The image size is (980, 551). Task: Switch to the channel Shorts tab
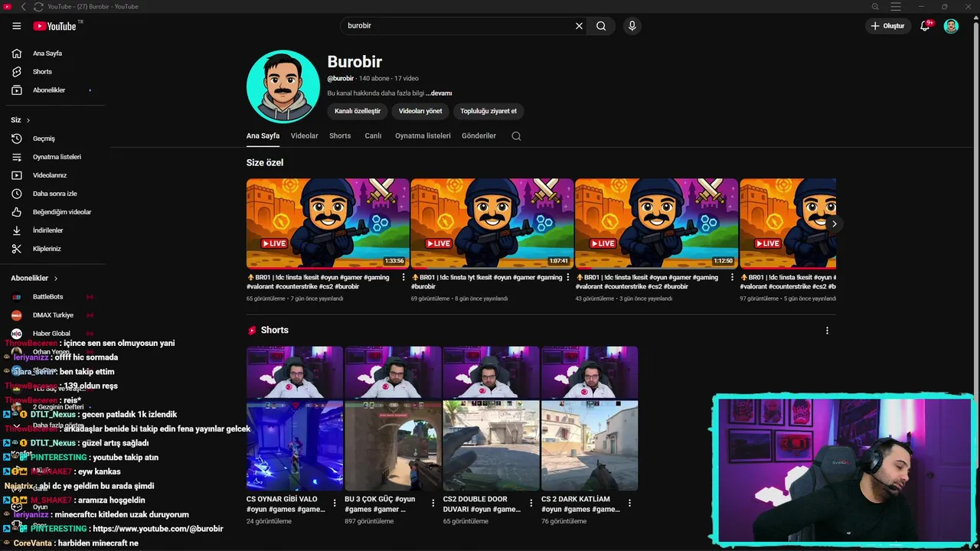coord(340,136)
